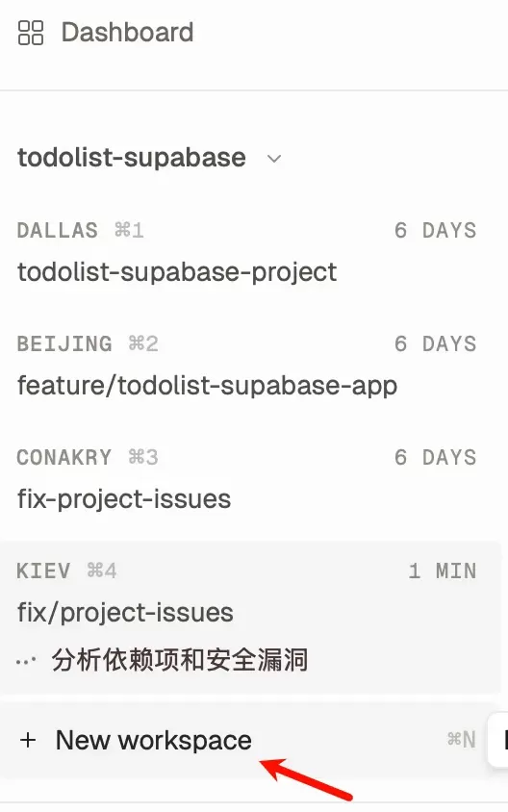Viewport: 508px width, 812px height.
Task: Click the ⌘4 shortcut badge beside KIEV
Action: pos(101,571)
